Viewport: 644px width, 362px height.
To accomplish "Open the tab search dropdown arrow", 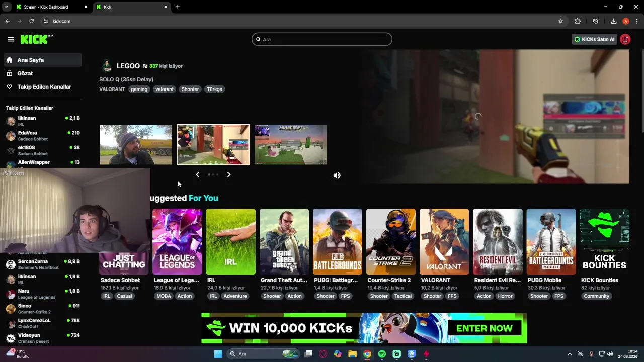I will click(7, 7).
